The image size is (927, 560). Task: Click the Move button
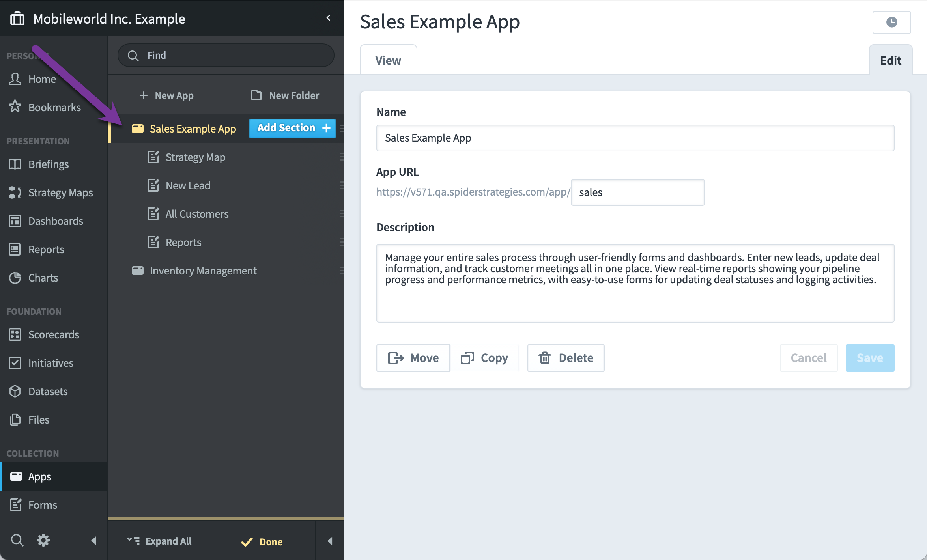(x=413, y=358)
